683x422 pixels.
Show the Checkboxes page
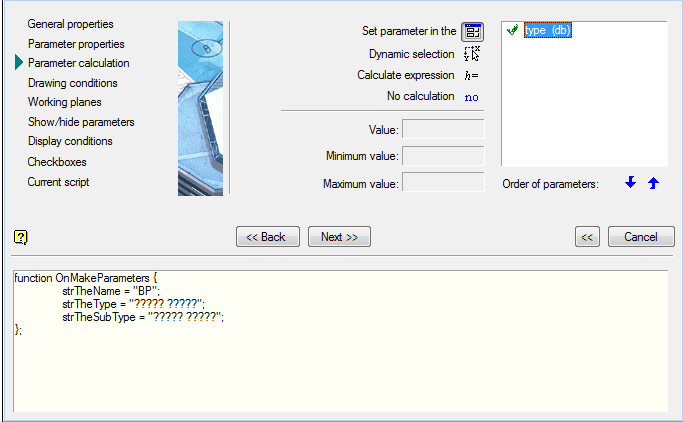coord(57,161)
